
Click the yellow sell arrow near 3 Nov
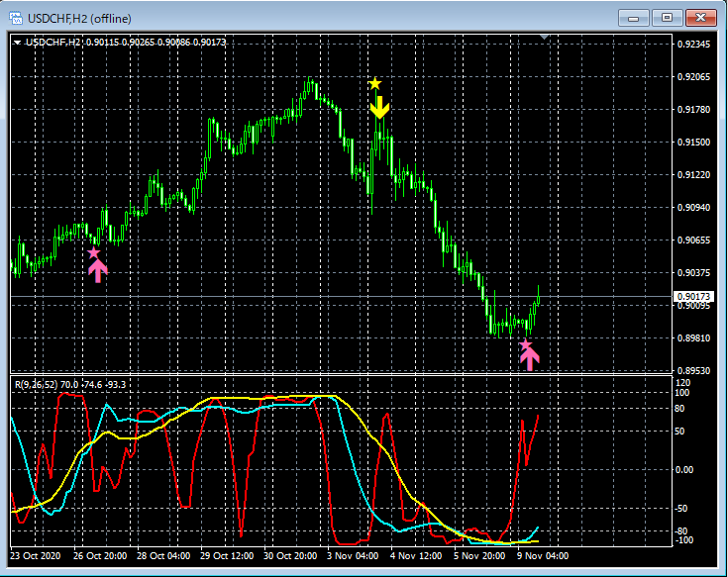tap(379, 108)
